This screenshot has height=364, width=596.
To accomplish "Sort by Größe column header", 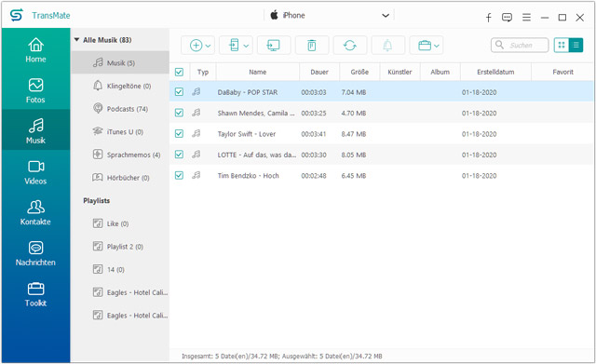I will 359,72.
